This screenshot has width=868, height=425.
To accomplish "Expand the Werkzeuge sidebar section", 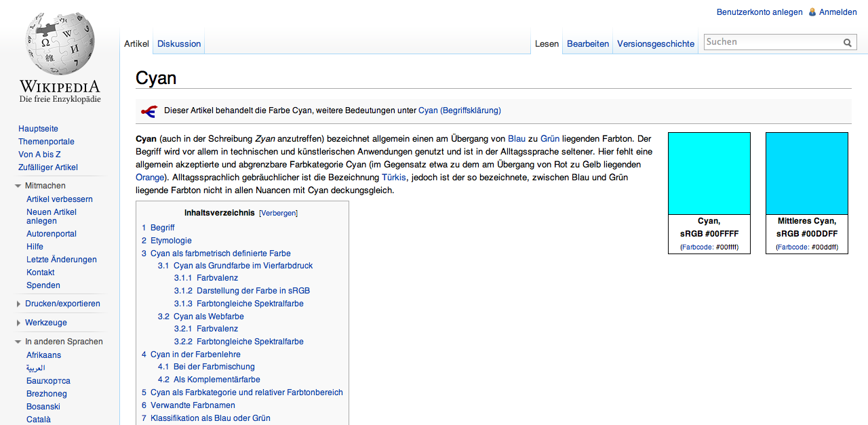I will (x=18, y=323).
